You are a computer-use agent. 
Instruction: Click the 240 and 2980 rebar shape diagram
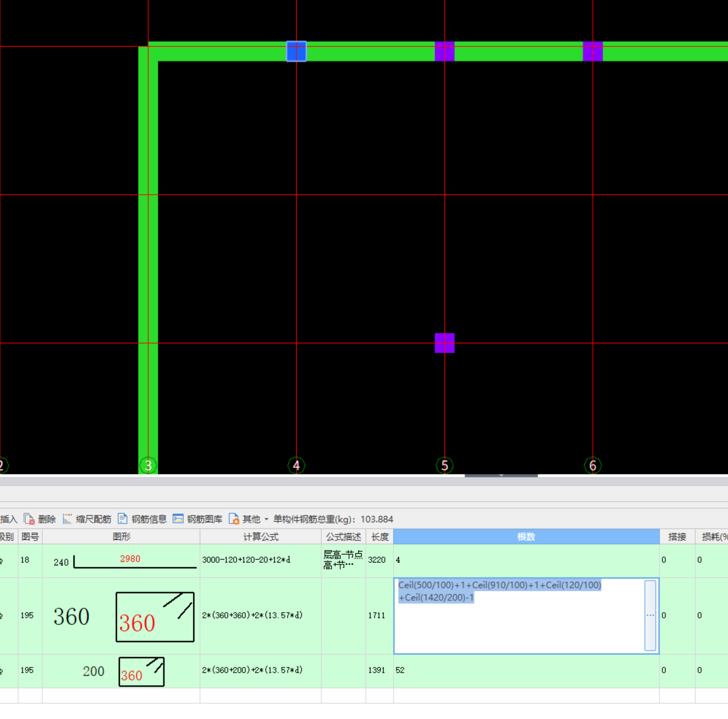pos(125,561)
